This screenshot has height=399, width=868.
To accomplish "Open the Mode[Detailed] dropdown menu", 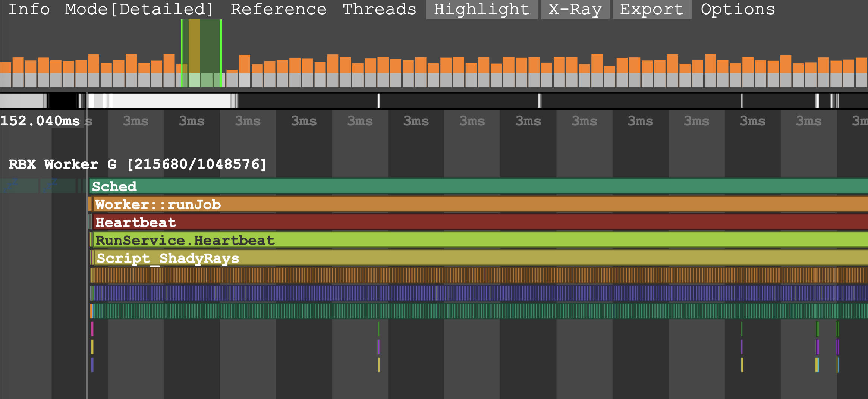I will [139, 9].
